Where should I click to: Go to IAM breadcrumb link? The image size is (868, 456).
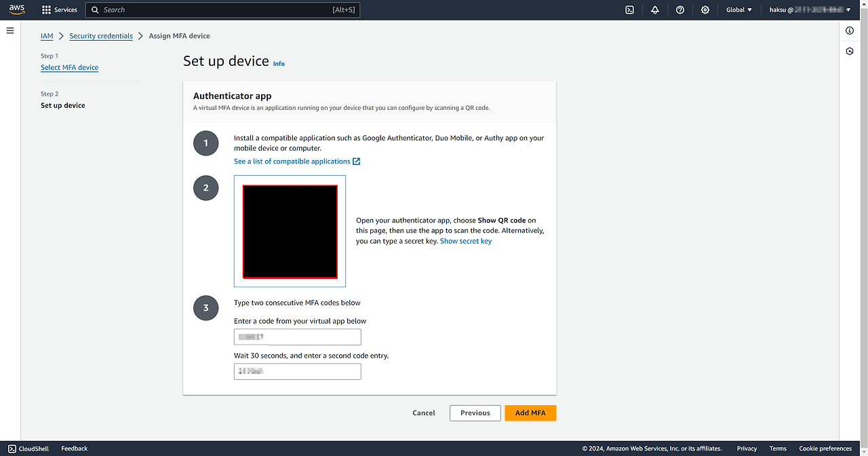pos(47,36)
